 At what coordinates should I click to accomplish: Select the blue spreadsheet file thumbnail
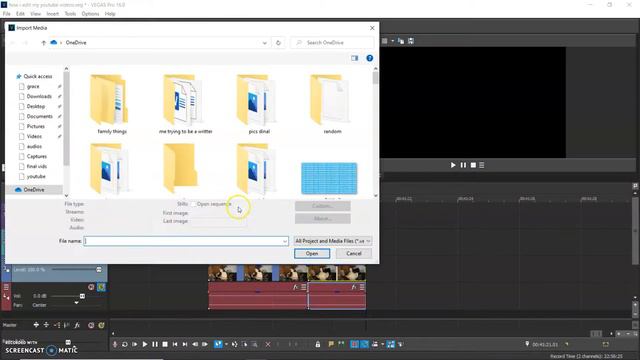tap(329, 178)
